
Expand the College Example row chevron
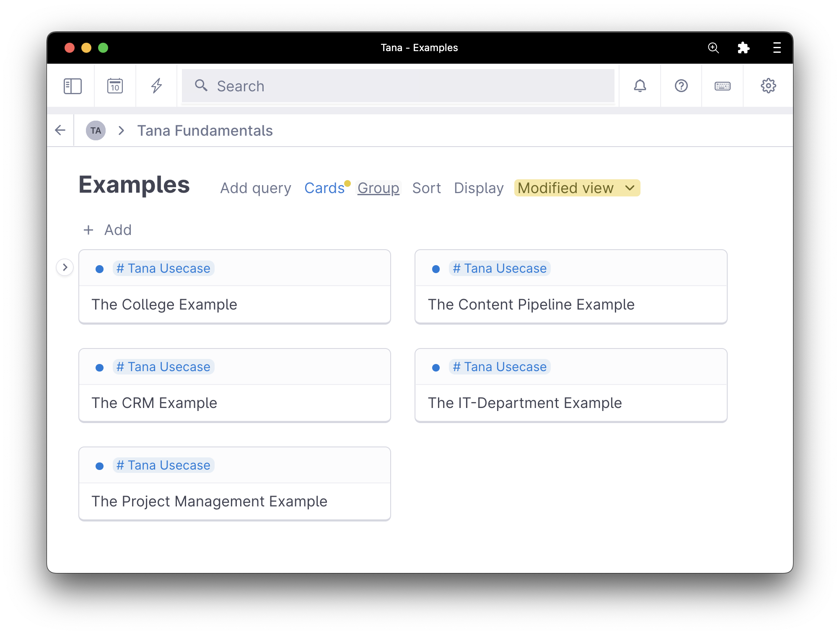pyautogui.click(x=65, y=267)
